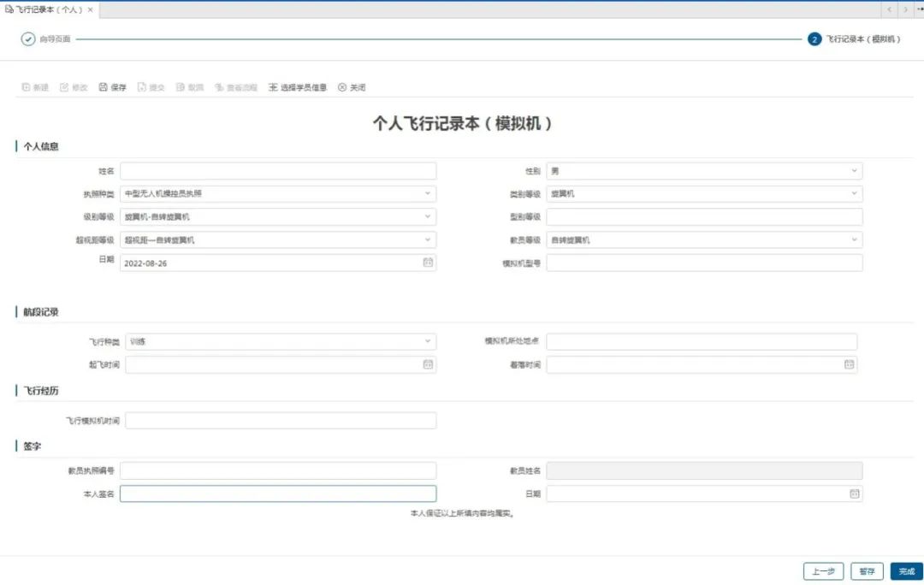Open 查看流程 via its toolbar icon
The width and height of the screenshot is (924, 585).
pos(232,86)
